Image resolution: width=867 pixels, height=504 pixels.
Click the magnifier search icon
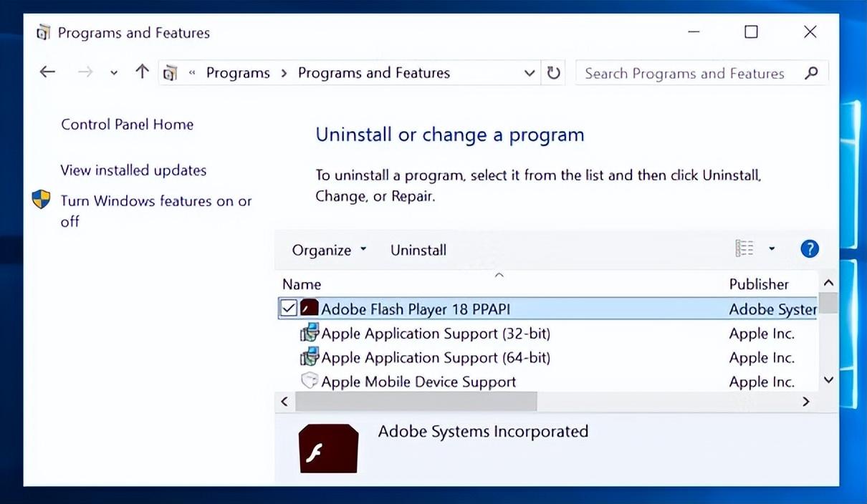point(812,73)
